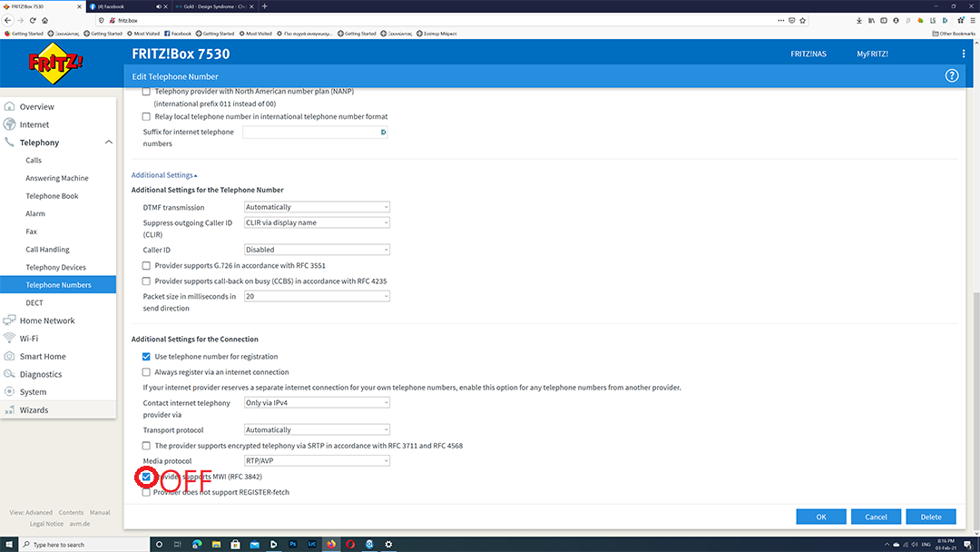Image resolution: width=980 pixels, height=552 pixels.
Task: Close the FRITZ!Box 7530 tab
Action: point(79,6)
